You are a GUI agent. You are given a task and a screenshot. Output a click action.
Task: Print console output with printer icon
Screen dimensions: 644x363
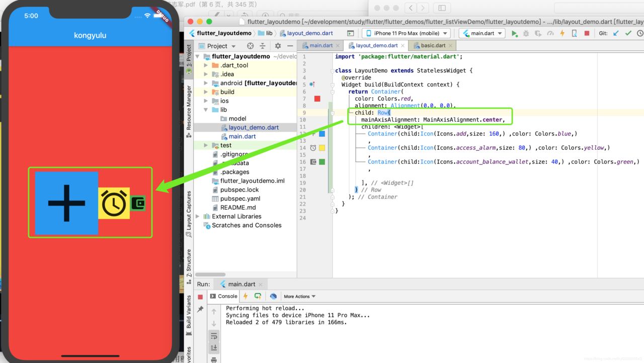pyautogui.click(x=214, y=360)
